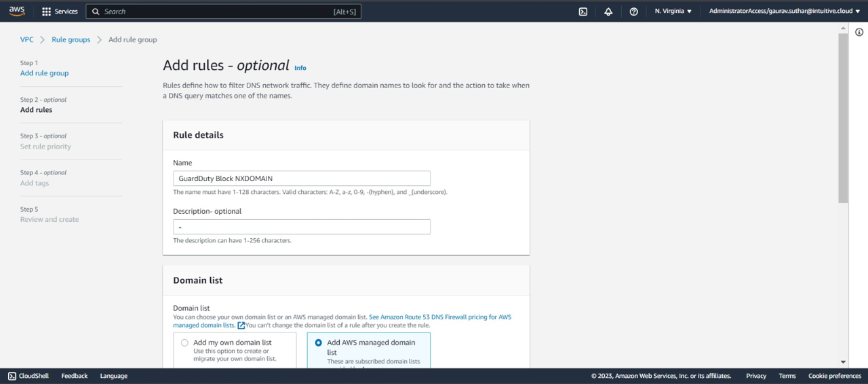Open the notifications bell

pyautogui.click(x=608, y=12)
